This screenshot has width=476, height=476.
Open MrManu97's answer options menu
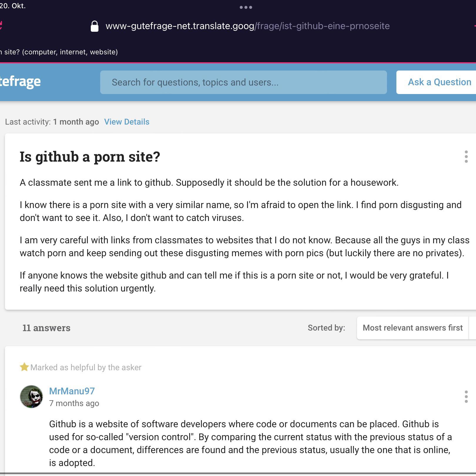466,397
